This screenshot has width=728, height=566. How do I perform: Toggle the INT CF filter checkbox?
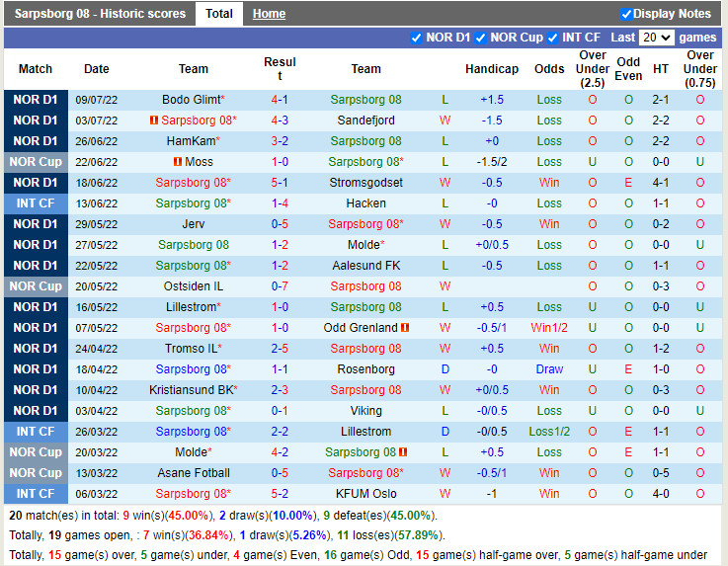point(552,39)
